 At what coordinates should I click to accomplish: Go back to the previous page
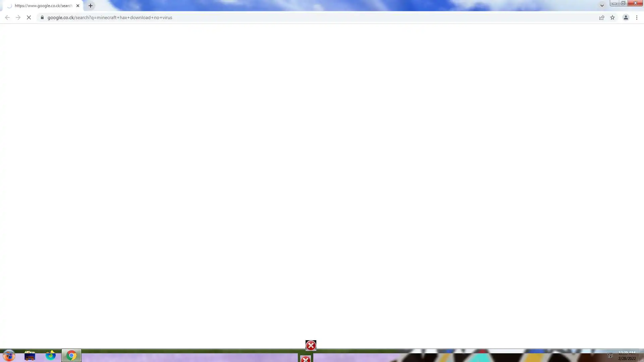point(7,17)
